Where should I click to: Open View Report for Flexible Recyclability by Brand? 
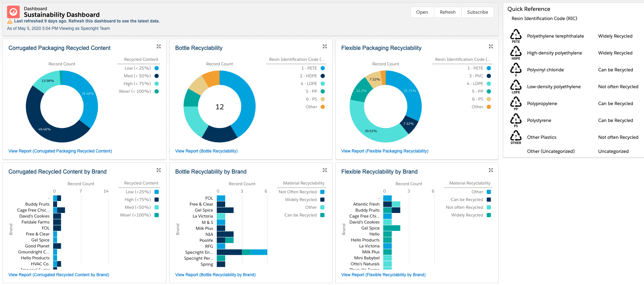(x=384, y=275)
